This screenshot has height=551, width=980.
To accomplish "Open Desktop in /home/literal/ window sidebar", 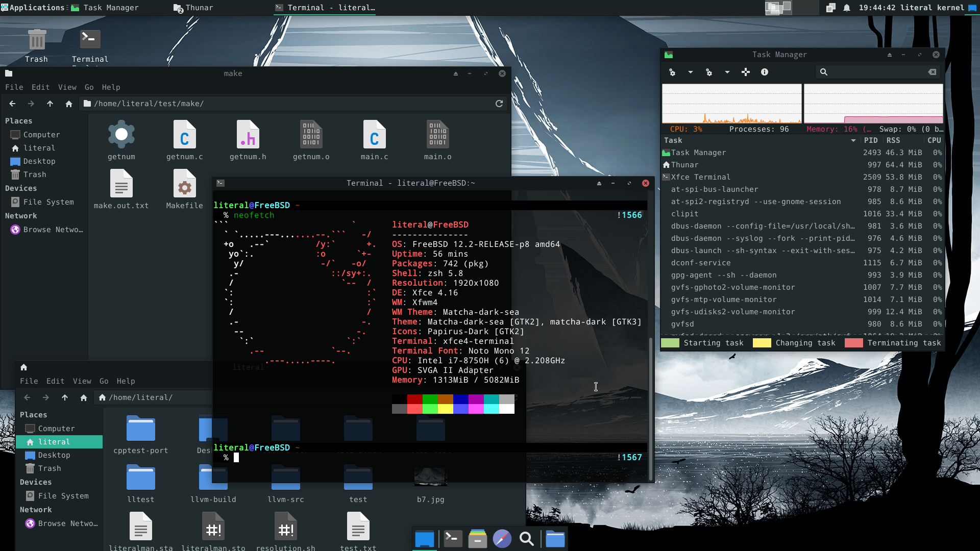I will click(x=59, y=456).
